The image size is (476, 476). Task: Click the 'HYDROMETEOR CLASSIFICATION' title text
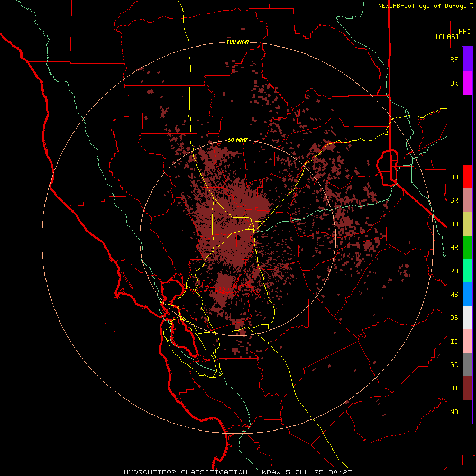click(x=186, y=472)
